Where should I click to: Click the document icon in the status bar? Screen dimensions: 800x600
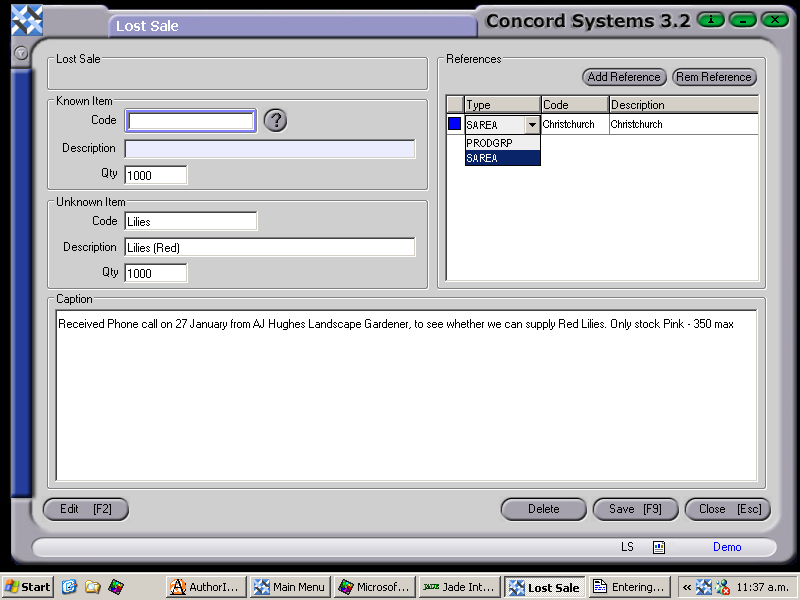[658, 547]
